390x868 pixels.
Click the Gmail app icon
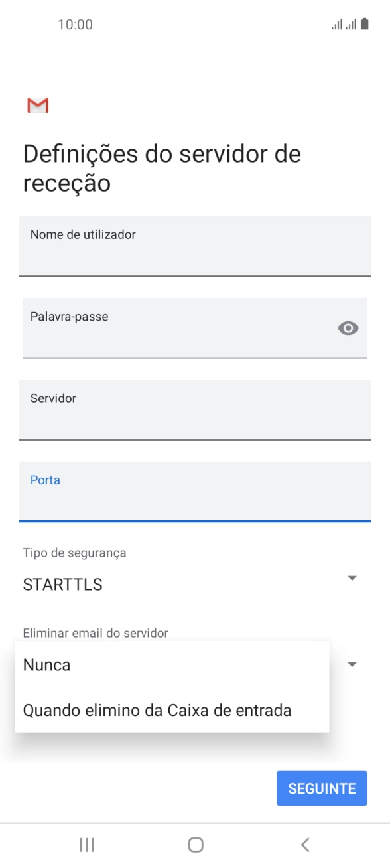coord(38,105)
